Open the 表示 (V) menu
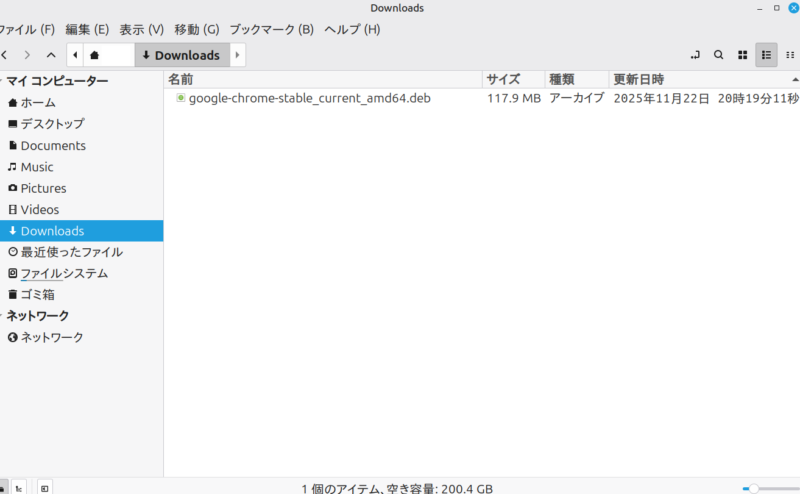This screenshot has height=494, width=800. (141, 29)
